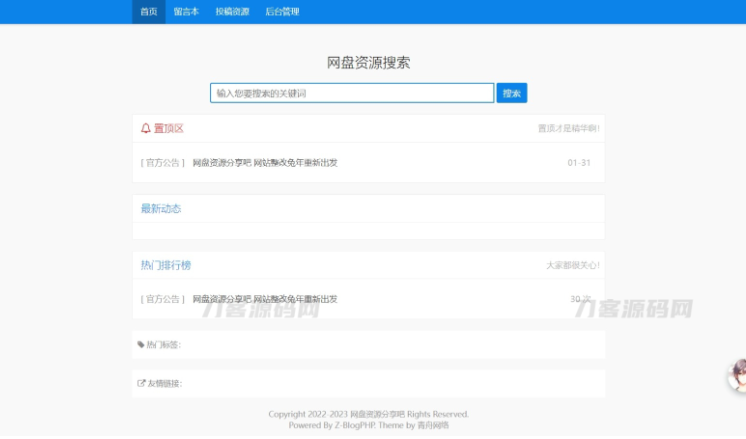Select the 30次 view count
Screen dimensions: 746x439
[x=580, y=299]
